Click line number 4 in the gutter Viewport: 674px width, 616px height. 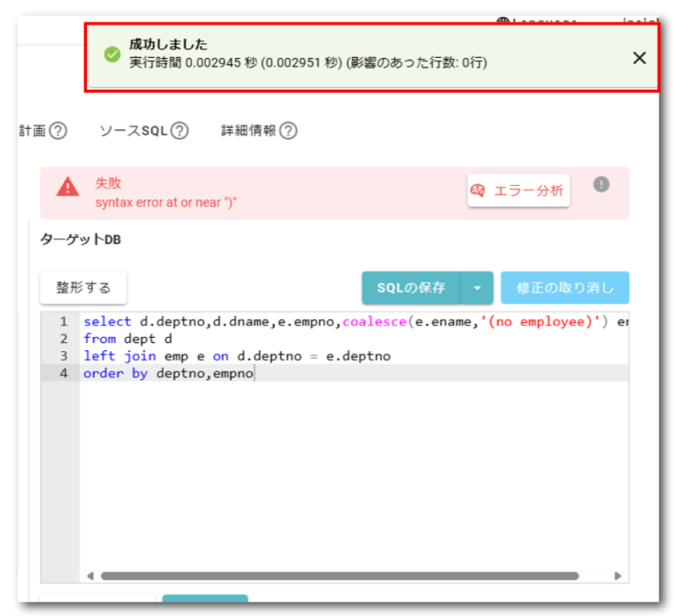pos(63,373)
